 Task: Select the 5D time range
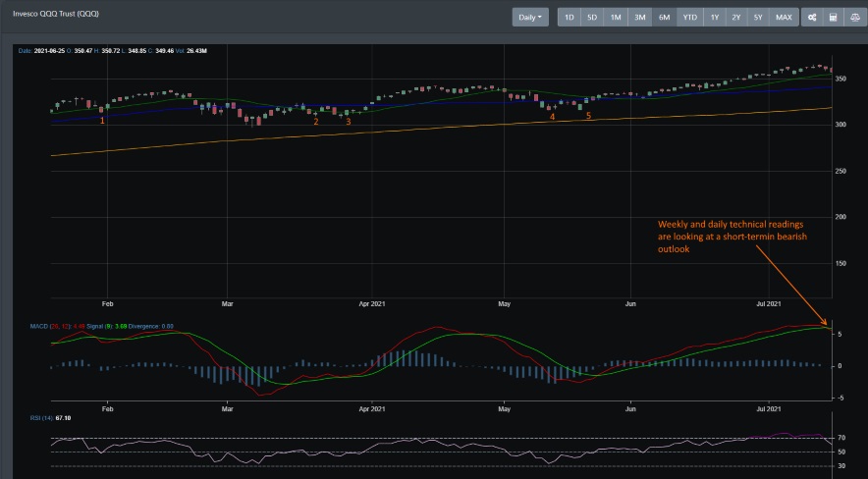tap(592, 17)
